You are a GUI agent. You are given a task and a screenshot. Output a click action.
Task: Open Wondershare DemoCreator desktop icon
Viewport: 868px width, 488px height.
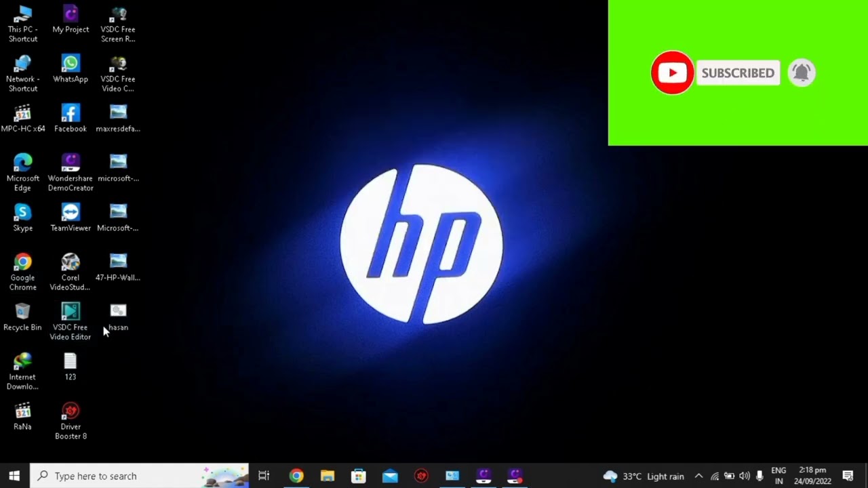tap(71, 173)
